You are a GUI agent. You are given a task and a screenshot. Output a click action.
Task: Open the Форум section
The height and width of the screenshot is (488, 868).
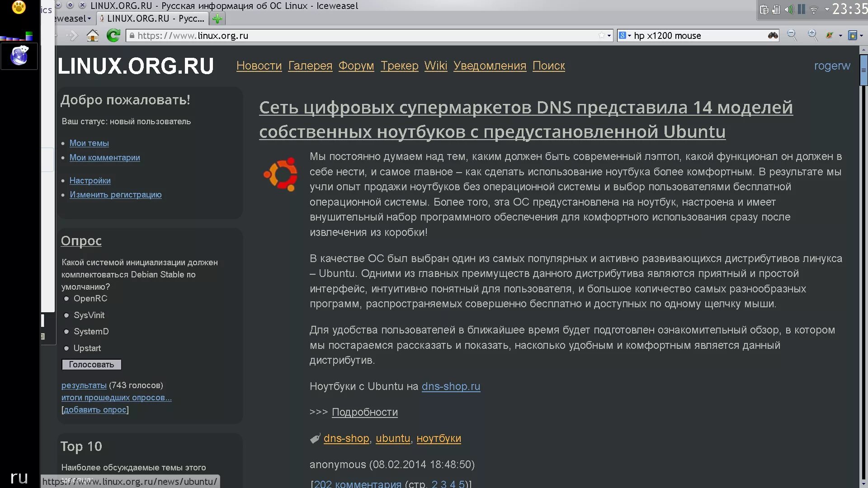pyautogui.click(x=356, y=66)
